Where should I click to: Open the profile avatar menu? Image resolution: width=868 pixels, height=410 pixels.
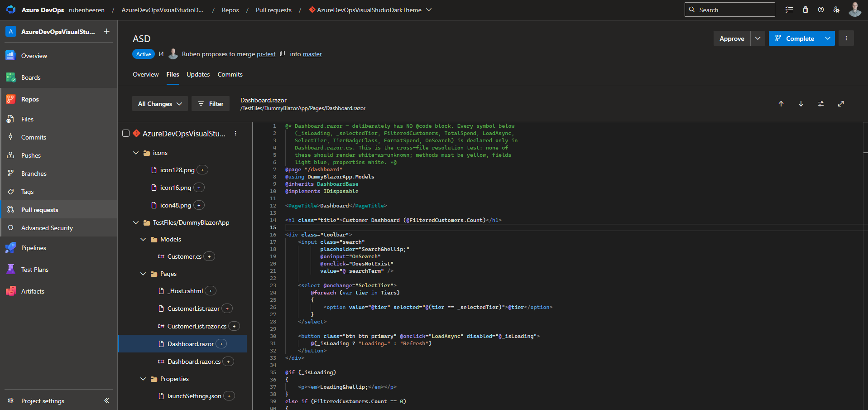point(855,10)
